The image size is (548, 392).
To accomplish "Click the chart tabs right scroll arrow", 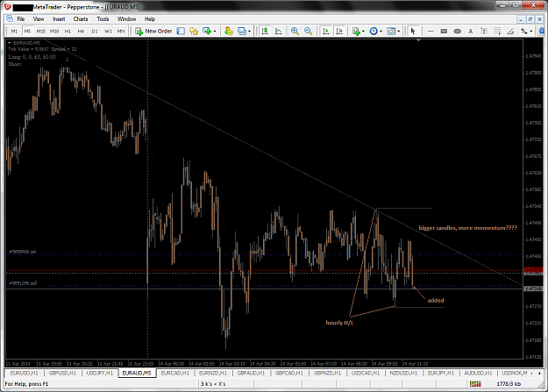I will [x=539, y=373].
